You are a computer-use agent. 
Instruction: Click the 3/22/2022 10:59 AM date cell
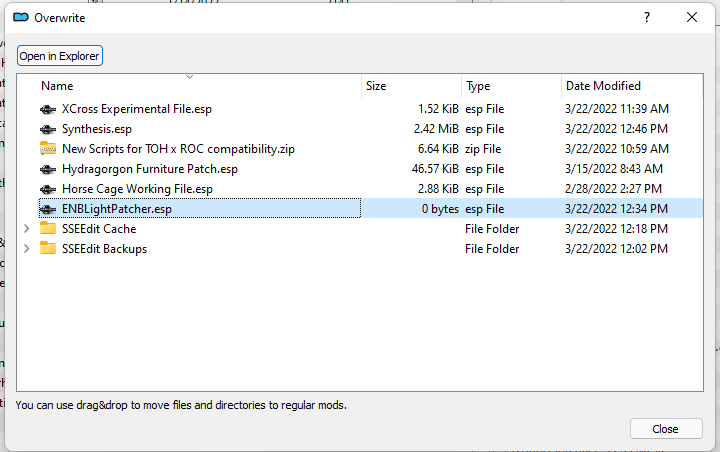(x=617, y=149)
